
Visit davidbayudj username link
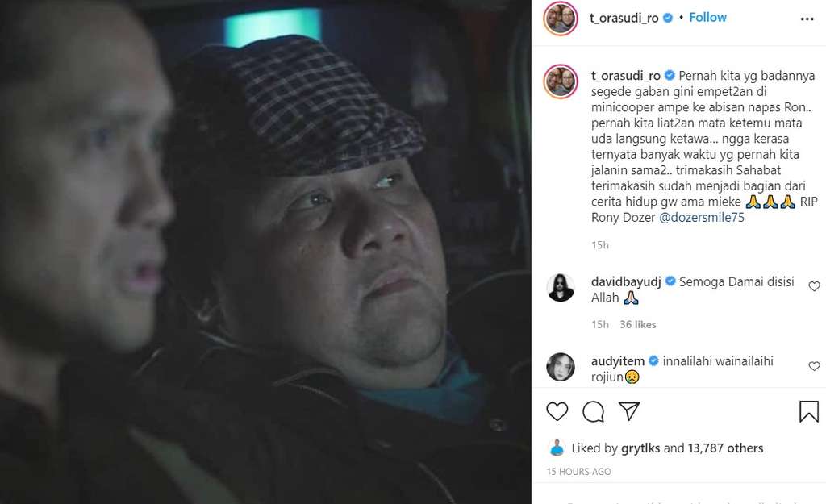[626, 281]
